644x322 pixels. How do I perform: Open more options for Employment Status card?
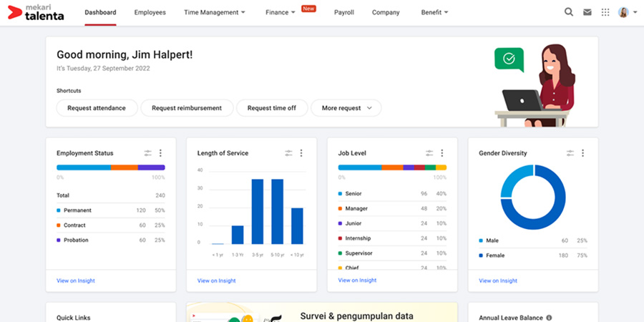click(160, 153)
